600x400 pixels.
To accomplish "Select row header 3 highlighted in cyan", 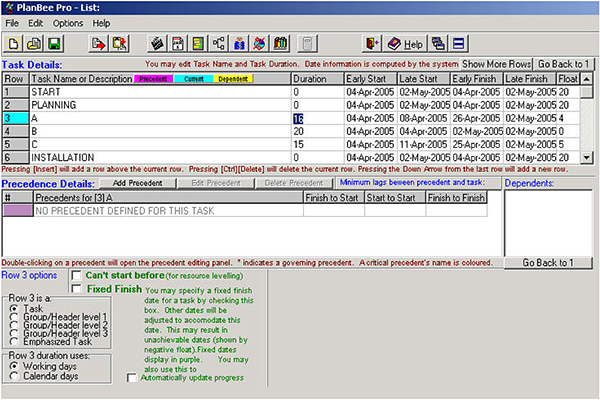I will point(16,118).
